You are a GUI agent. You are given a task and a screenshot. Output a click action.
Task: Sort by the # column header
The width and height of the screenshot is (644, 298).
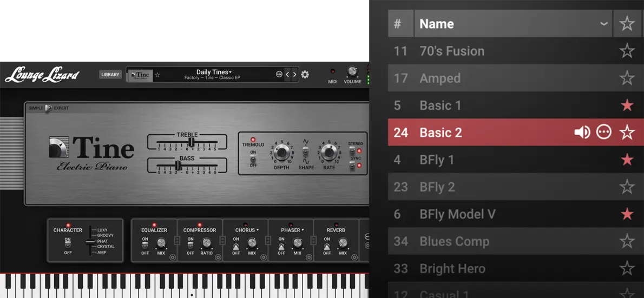(401, 23)
